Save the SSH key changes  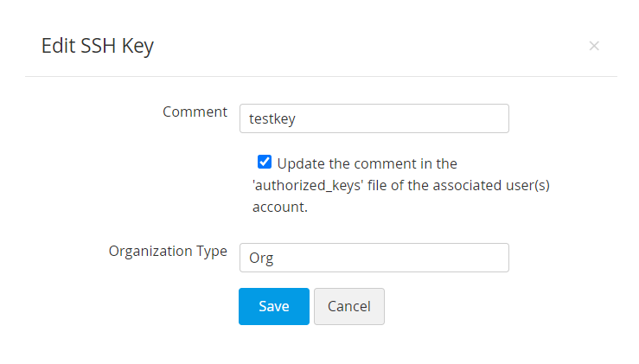click(273, 306)
